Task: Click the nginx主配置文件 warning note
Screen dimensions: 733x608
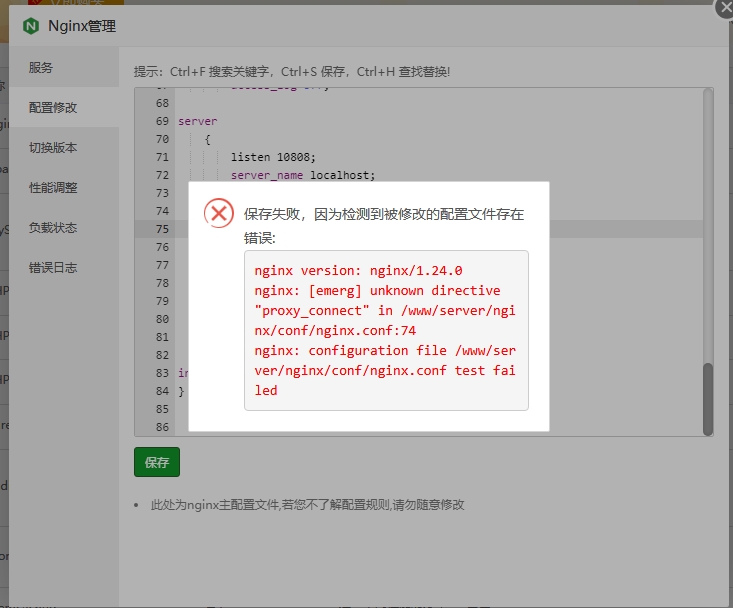Action: click(307, 505)
